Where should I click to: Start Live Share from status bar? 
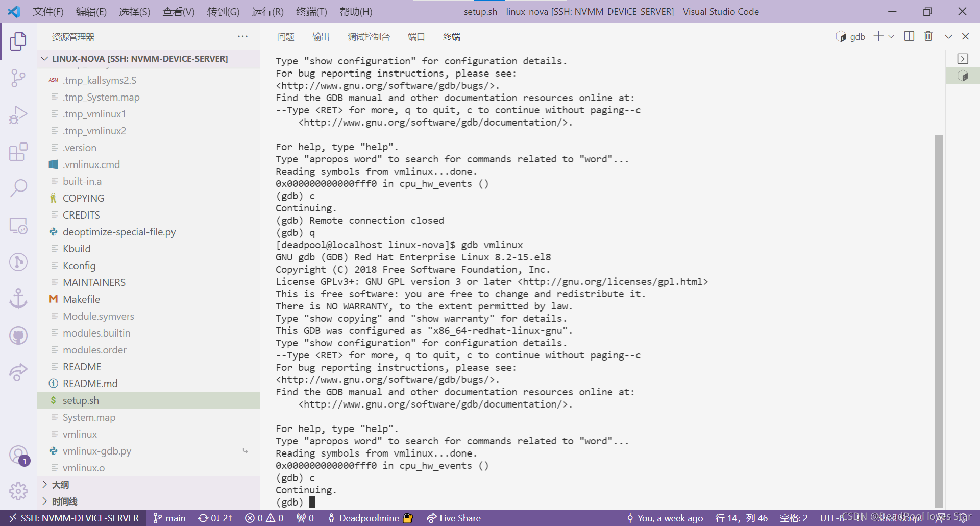pos(454,518)
